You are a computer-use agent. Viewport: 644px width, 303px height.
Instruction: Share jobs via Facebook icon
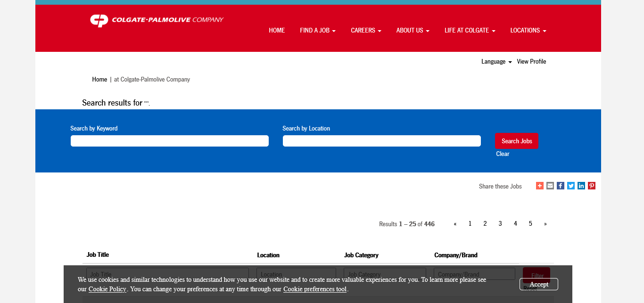[560, 186]
